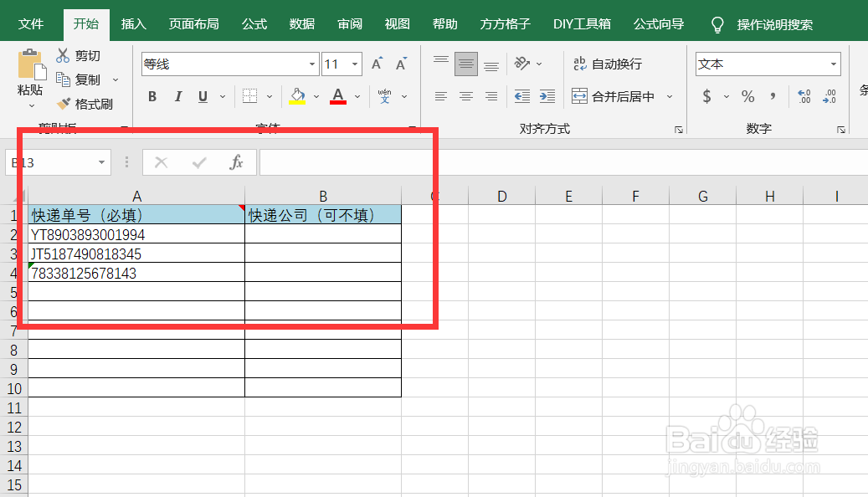Switch to the 插入 ribbon tab

coord(133,24)
